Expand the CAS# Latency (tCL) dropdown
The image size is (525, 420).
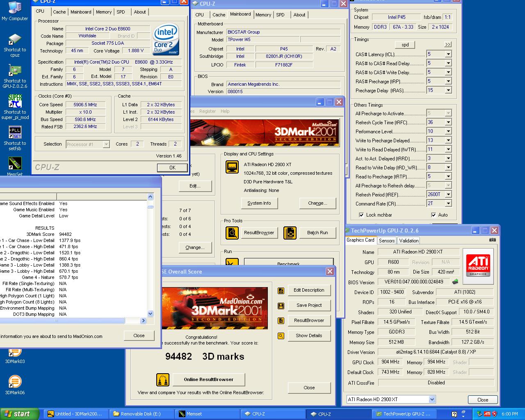[448, 54]
